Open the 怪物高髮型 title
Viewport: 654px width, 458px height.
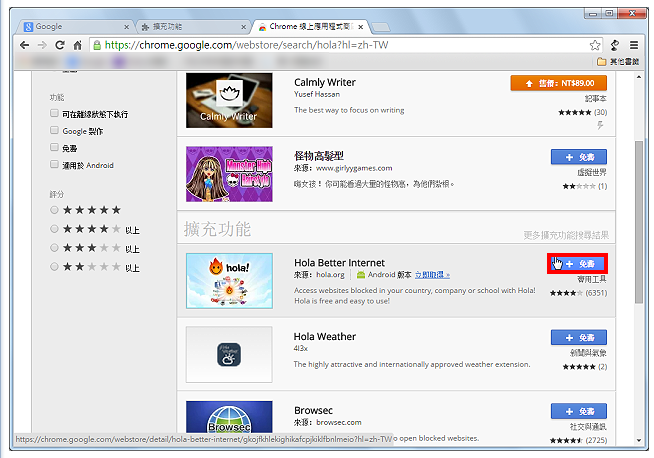[x=319, y=156]
